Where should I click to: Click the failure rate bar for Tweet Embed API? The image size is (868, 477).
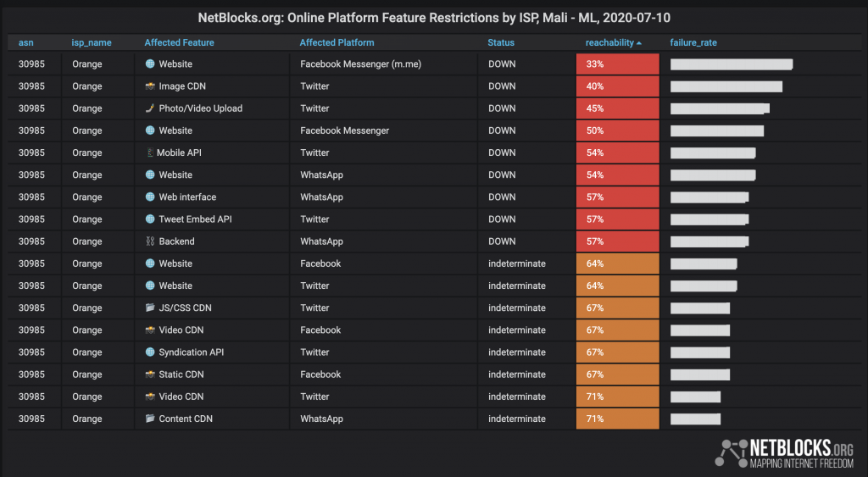[709, 219]
